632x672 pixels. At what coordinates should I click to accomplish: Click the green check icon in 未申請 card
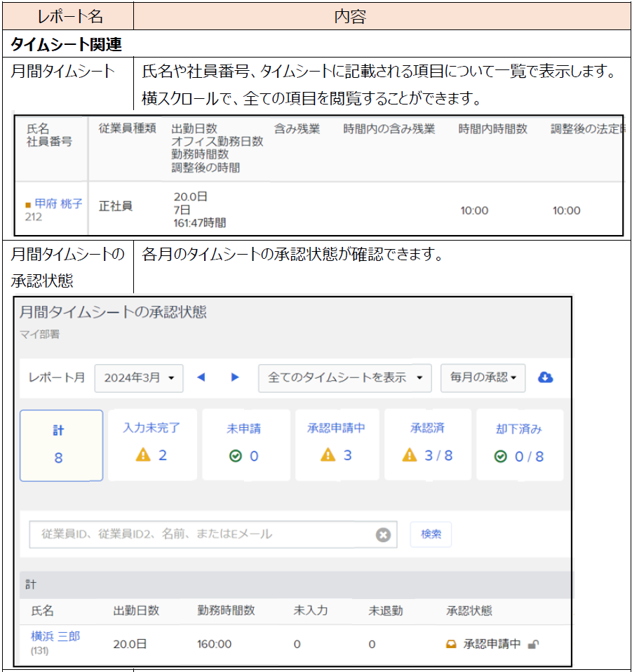pyautogui.click(x=236, y=457)
